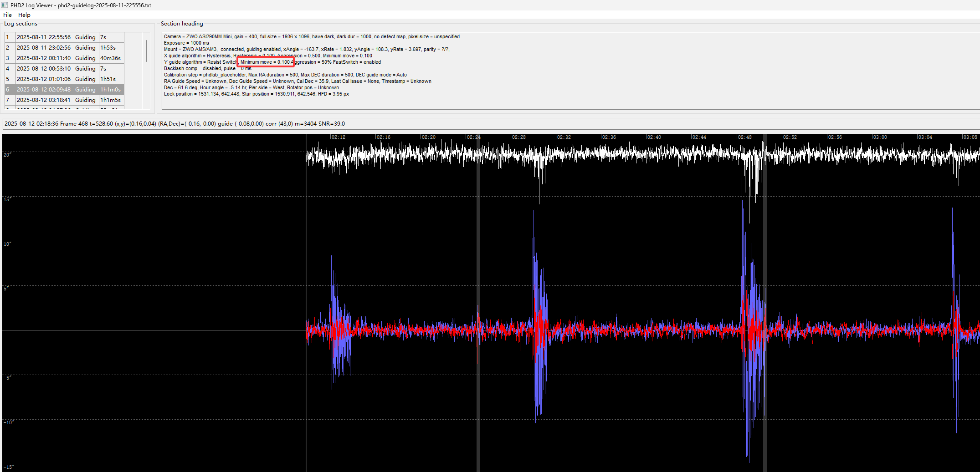Click the 1h1m5s duration cell
980x472 pixels.
point(111,100)
